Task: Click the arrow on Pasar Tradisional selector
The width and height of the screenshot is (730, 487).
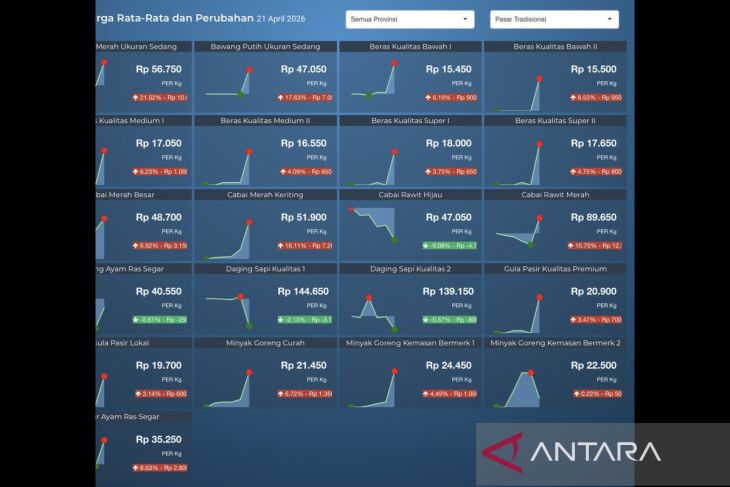Action: (609, 19)
